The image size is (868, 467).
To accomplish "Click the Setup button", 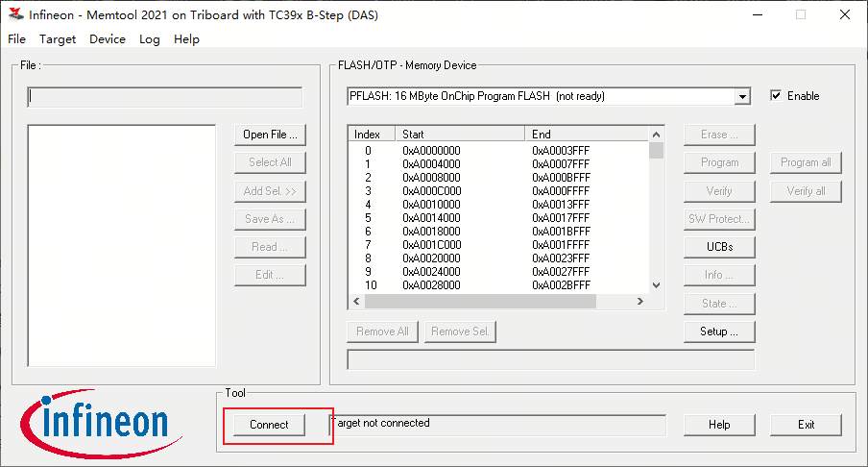I will tap(719, 332).
